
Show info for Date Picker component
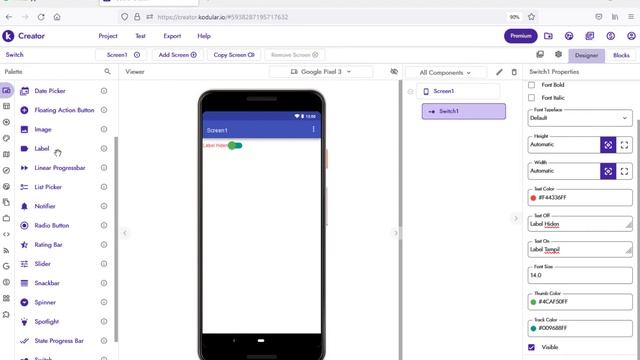tap(104, 91)
